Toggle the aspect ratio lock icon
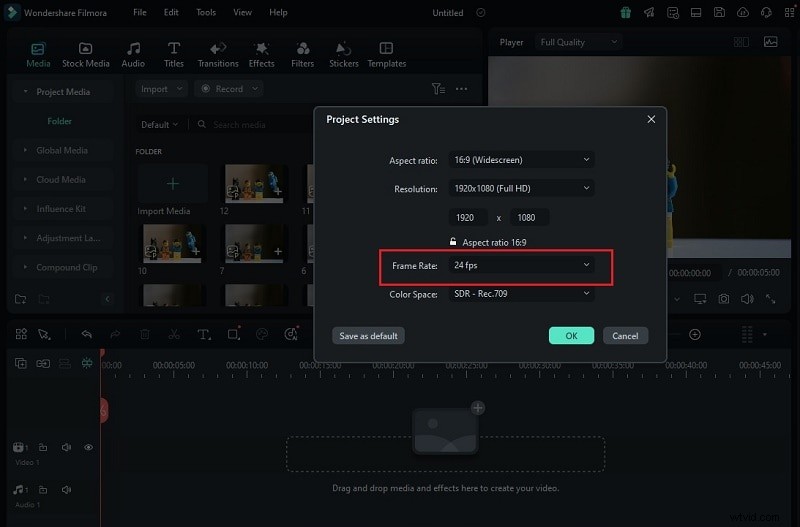 [453, 242]
